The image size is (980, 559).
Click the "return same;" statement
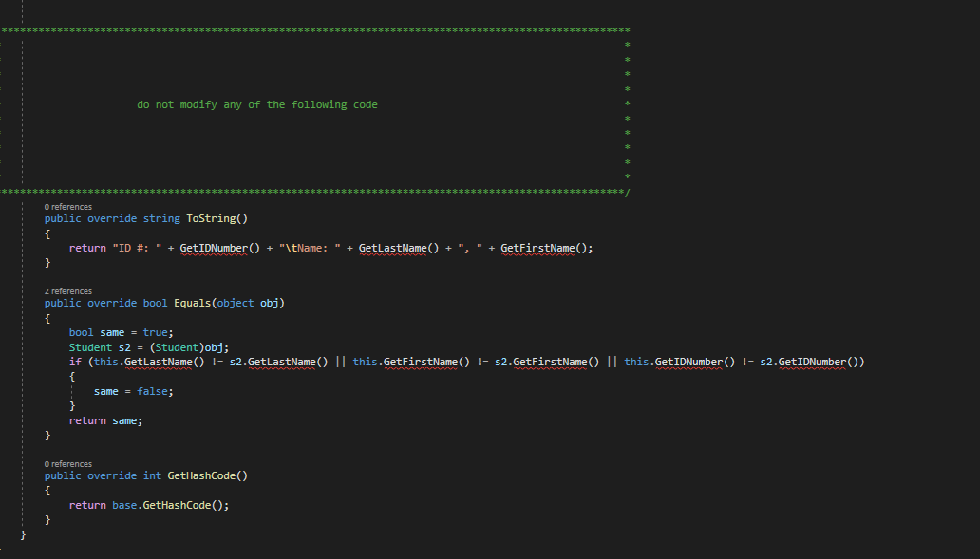point(104,419)
